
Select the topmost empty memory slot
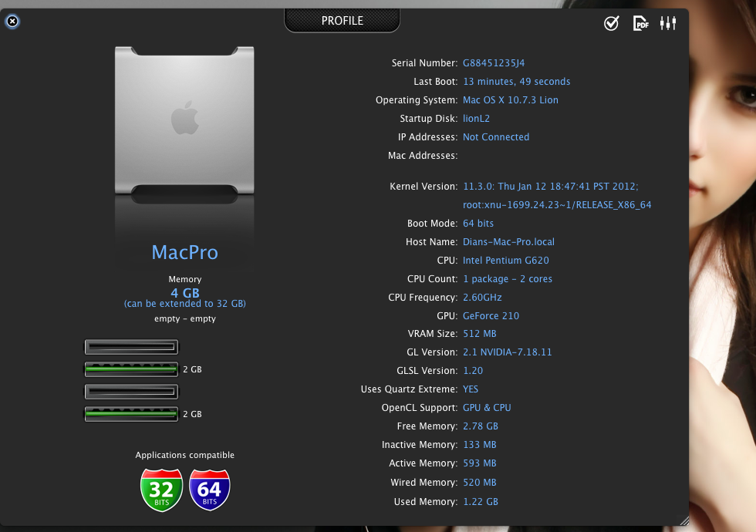131,347
